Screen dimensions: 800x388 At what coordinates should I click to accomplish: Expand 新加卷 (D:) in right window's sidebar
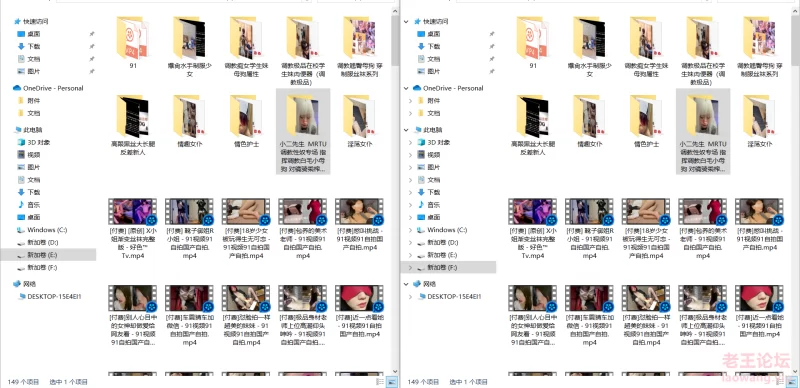click(x=411, y=242)
